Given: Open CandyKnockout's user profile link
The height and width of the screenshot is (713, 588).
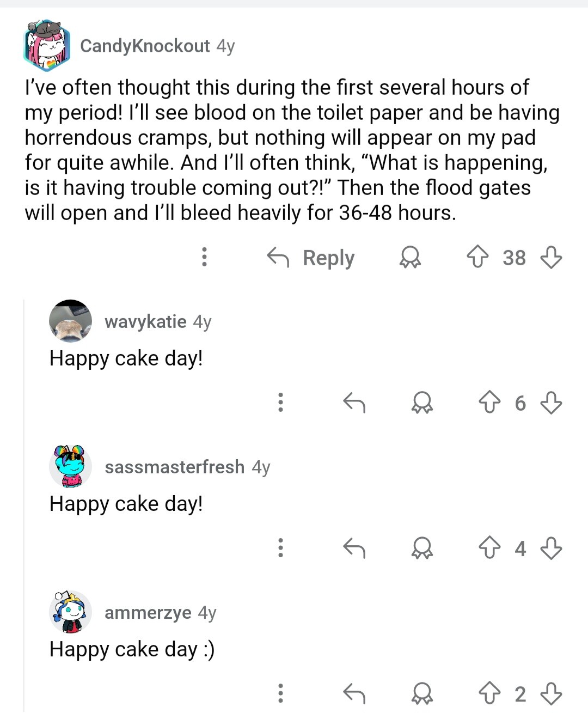Looking at the screenshot, I should pyautogui.click(x=145, y=46).
